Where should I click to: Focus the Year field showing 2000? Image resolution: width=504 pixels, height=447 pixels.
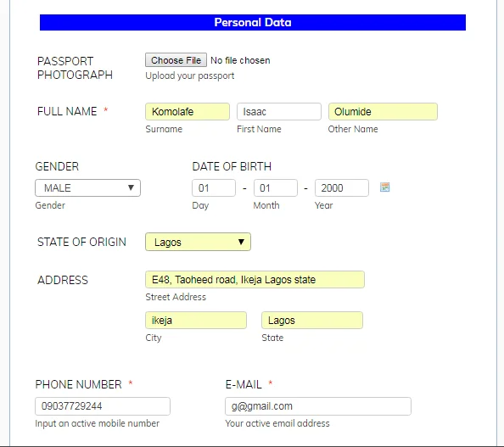pyautogui.click(x=342, y=188)
